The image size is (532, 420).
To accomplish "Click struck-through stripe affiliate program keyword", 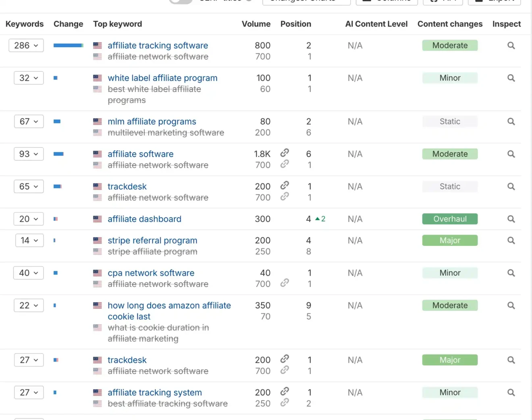I will [x=152, y=252].
